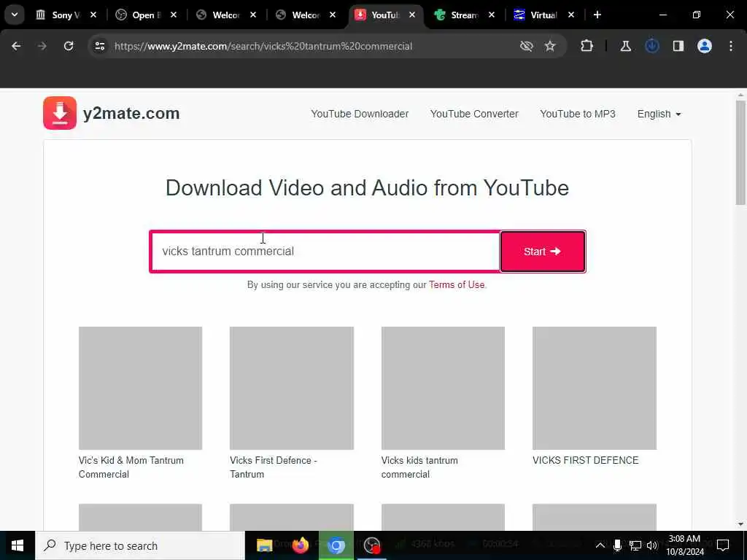Click the y2mate.com site title
The height and width of the screenshot is (560, 747).
[x=131, y=113]
